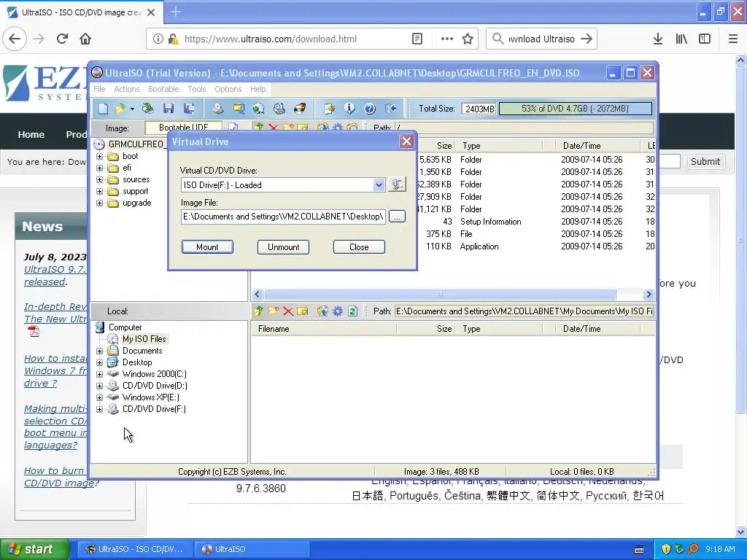
Task: Open the Help menu
Action: point(258,89)
